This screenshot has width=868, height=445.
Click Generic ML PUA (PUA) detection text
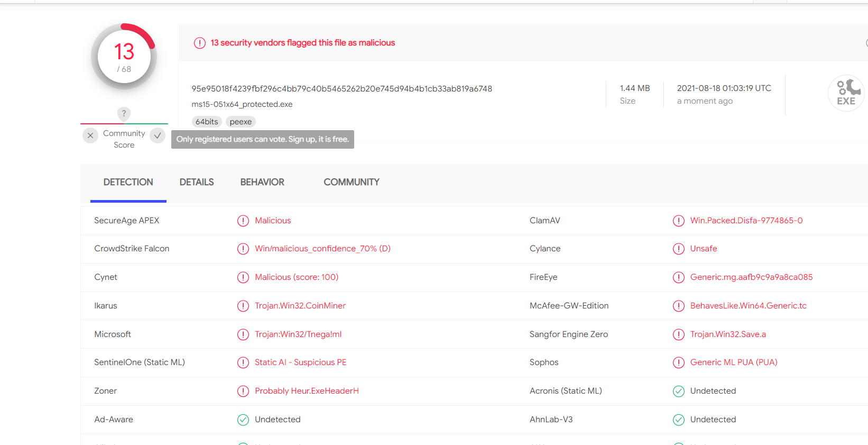tap(734, 362)
